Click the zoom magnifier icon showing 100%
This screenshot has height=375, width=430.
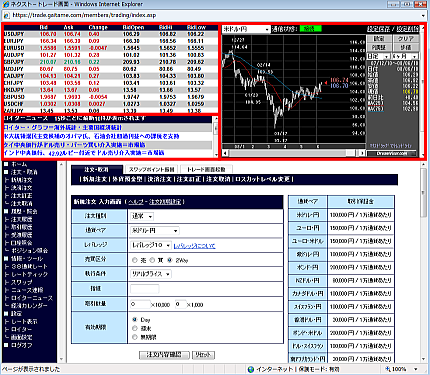click(388, 369)
